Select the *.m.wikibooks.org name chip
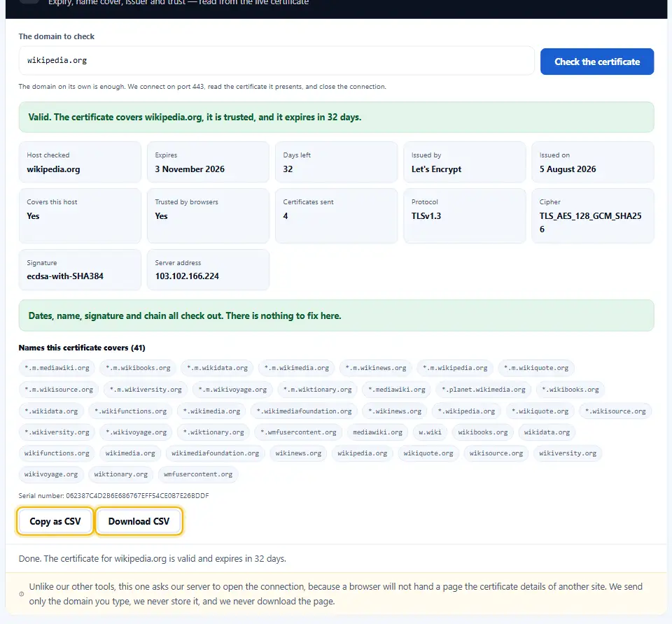 coord(138,368)
